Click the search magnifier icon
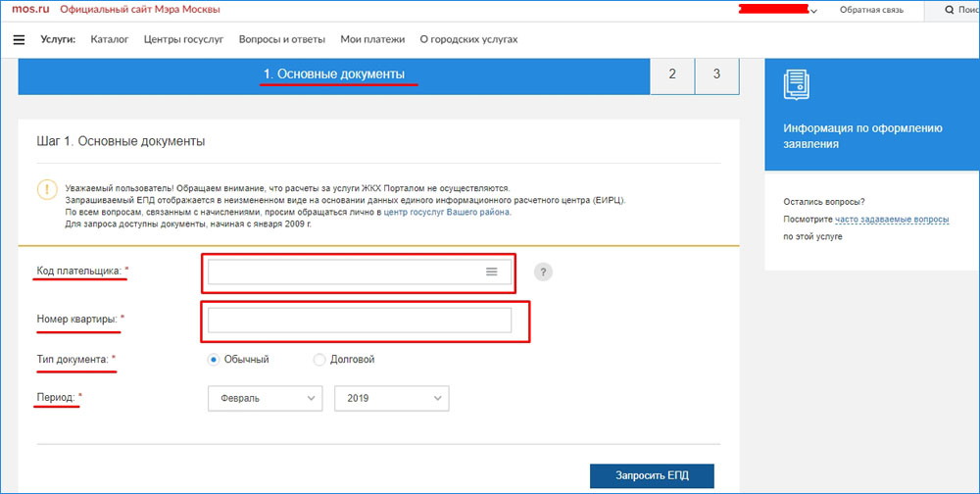Screen dimensions: 980x494 coord(949,10)
